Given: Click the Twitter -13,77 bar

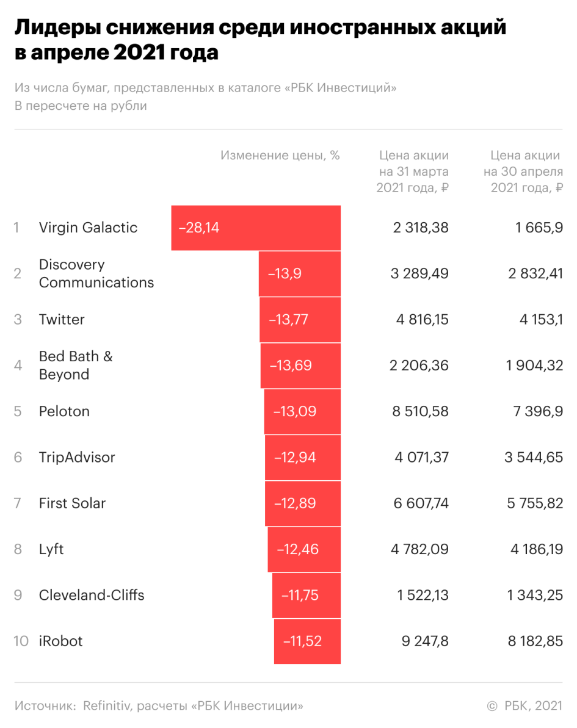Looking at the screenshot, I should [x=300, y=320].
